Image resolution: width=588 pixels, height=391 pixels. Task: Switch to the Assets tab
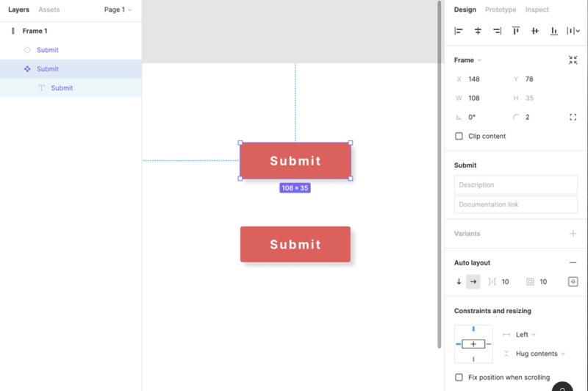click(49, 10)
